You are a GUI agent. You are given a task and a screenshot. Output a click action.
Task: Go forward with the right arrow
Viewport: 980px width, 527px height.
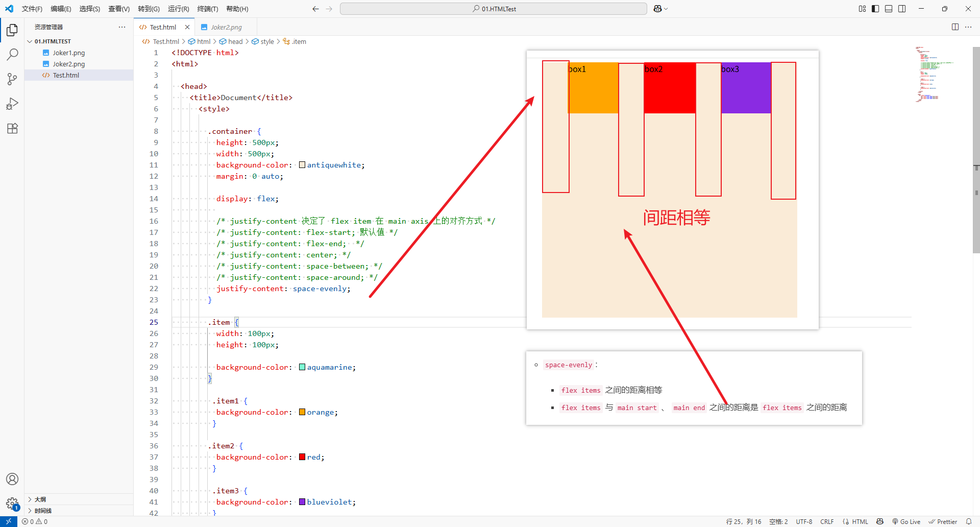pos(329,9)
